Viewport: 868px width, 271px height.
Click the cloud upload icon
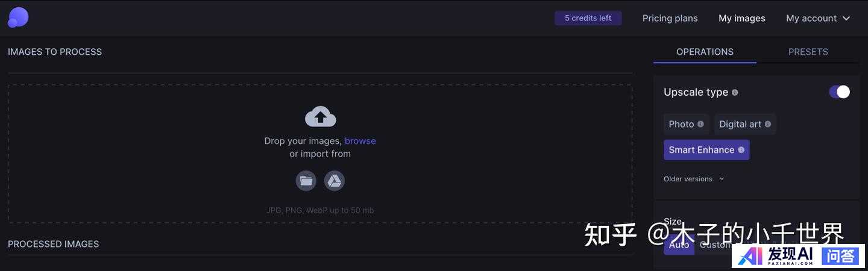(x=320, y=116)
